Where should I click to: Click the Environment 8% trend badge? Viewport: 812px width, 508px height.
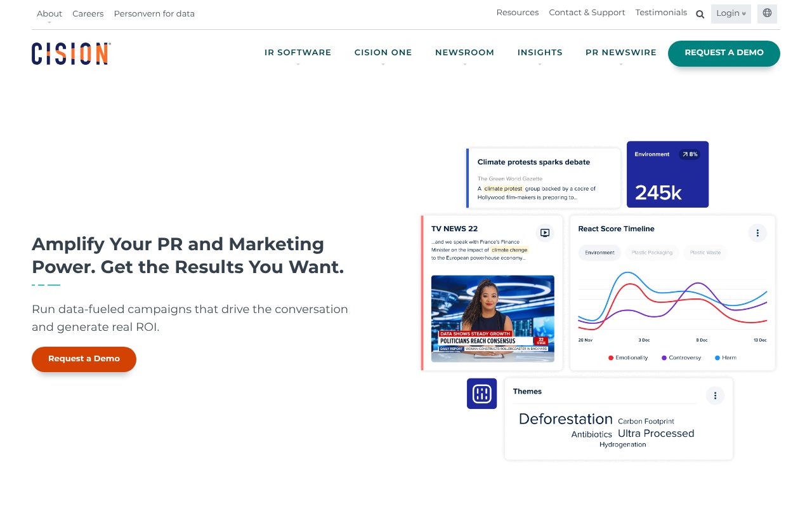(690, 154)
